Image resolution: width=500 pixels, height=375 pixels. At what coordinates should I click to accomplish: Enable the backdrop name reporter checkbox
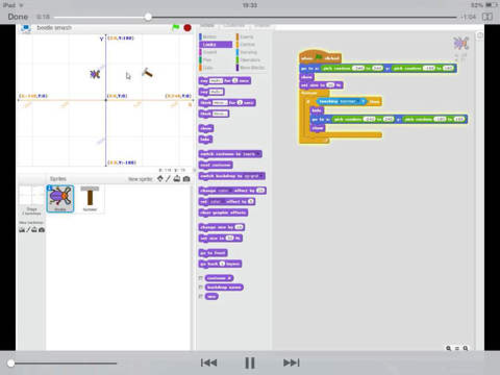point(201,287)
